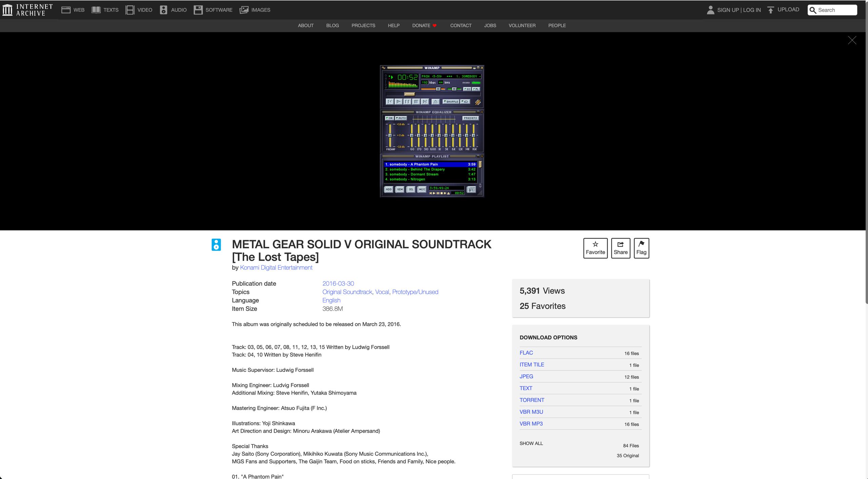Click SHOW ALL download files
The height and width of the screenshot is (479, 868).
tap(531, 443)
